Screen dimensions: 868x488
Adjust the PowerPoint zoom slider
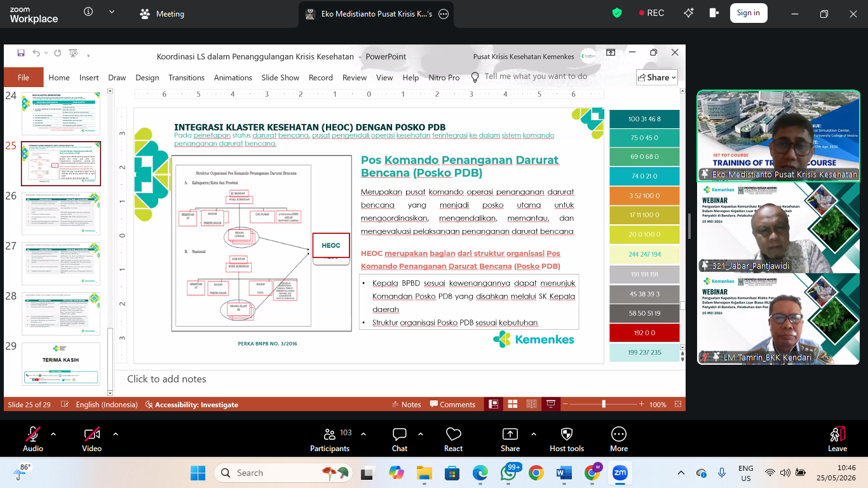pos(604,404)
